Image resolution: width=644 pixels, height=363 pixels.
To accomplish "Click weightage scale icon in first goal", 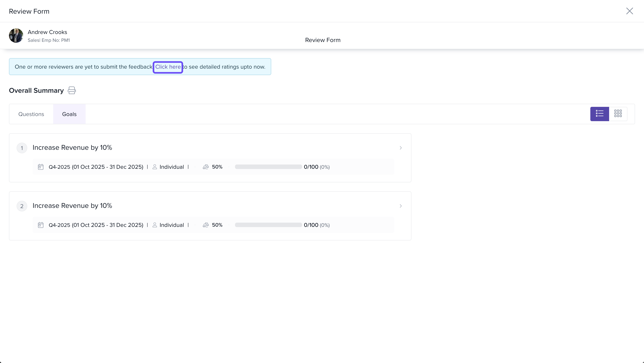I will pyautogui.click(x=205, y=167).
